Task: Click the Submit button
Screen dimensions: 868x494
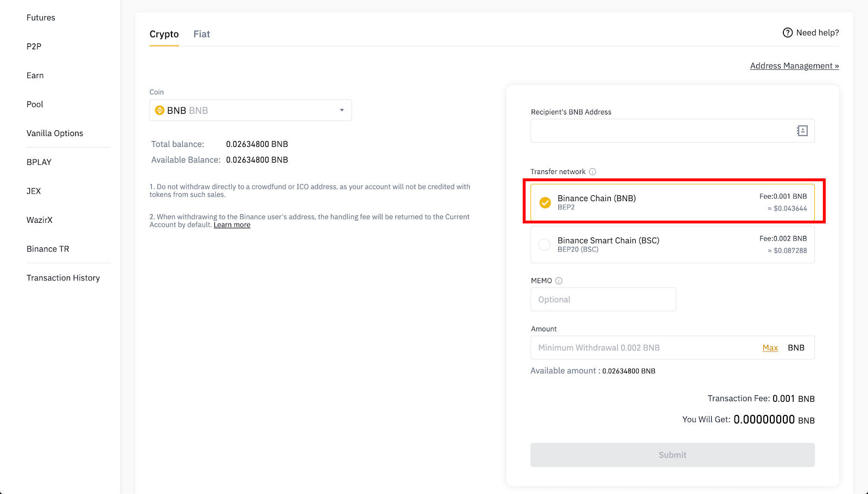Action: [x=672, y=455]
